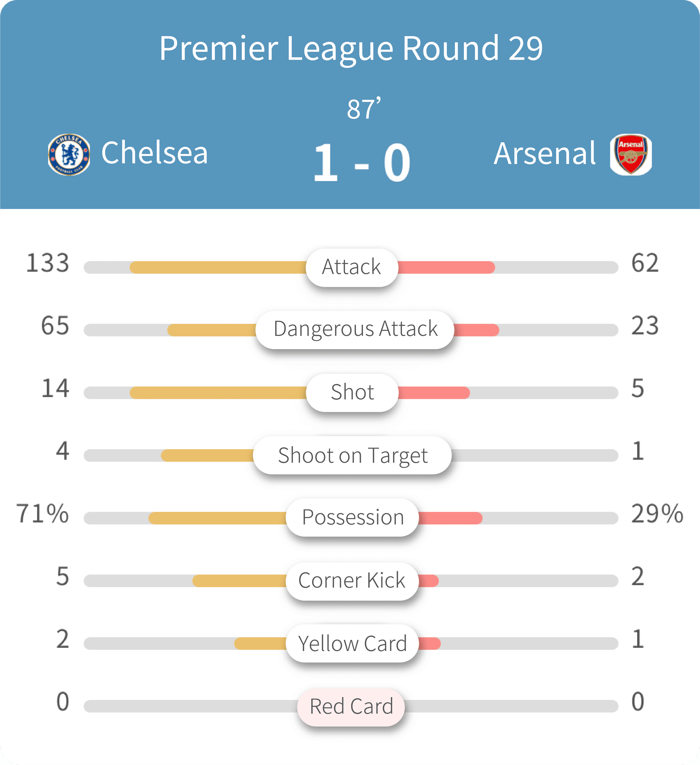This screenshot has height=765, width=700.
Task: Click the Arsenal club crest icon
Action: (631, 154)
